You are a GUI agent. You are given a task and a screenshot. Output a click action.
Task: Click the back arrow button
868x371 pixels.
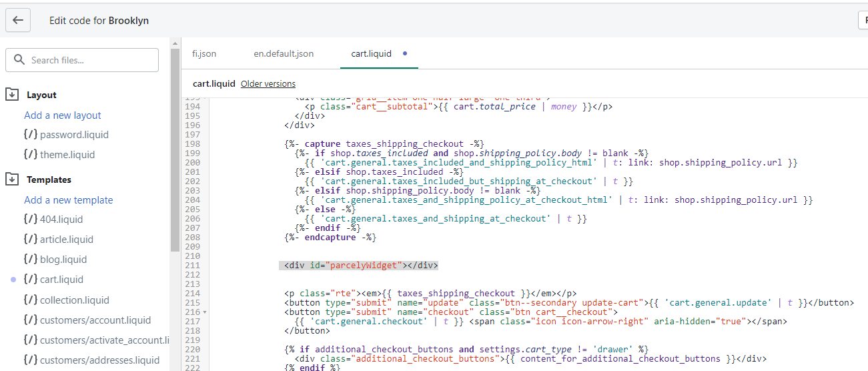(18, 20)
